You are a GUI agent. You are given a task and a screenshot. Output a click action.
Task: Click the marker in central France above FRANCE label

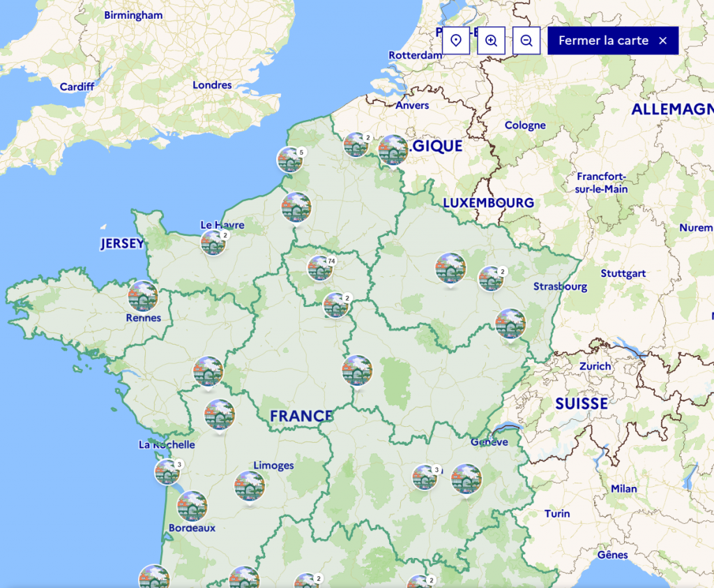pyautogui.click(x=357, y=370)
